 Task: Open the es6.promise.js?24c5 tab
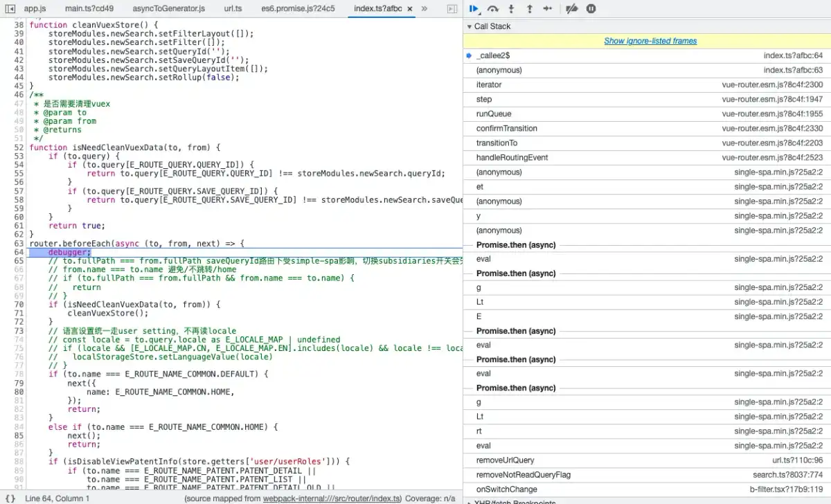tap(296, 9)
